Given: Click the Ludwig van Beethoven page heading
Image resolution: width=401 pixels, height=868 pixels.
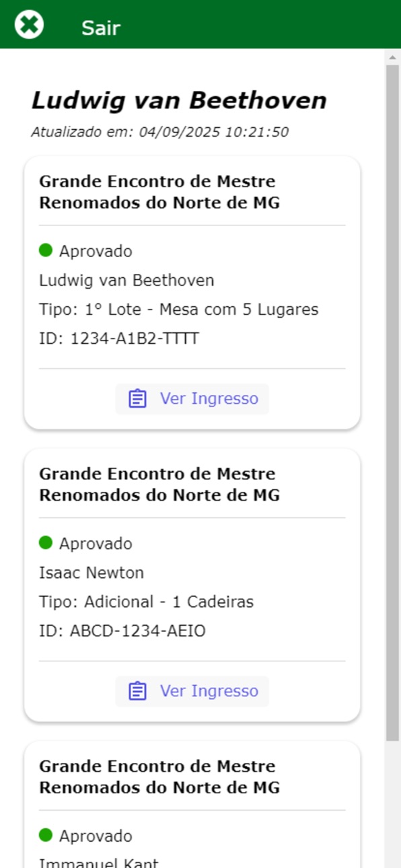Looking at the screenshot, I should click(x=179, y=100).
